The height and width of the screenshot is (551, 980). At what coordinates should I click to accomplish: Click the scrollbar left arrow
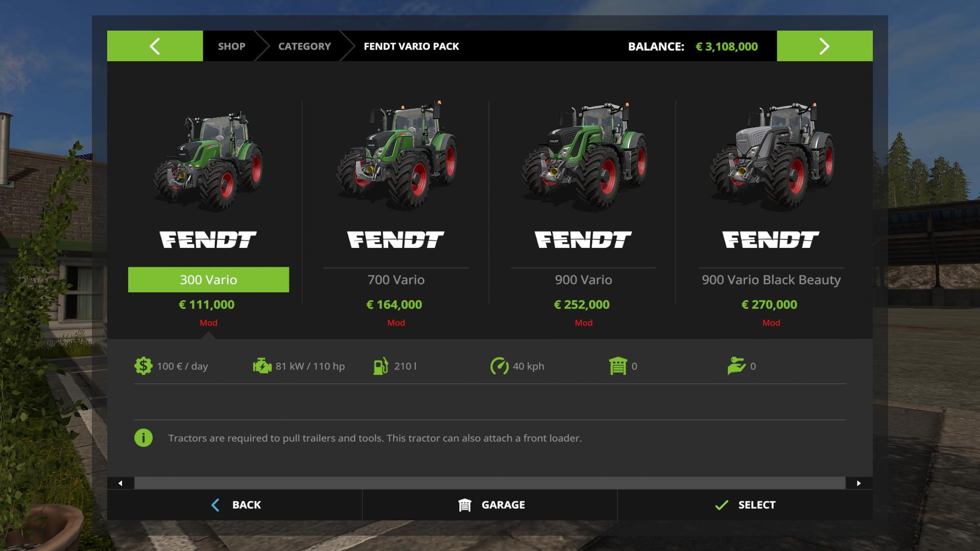point(120,483)
